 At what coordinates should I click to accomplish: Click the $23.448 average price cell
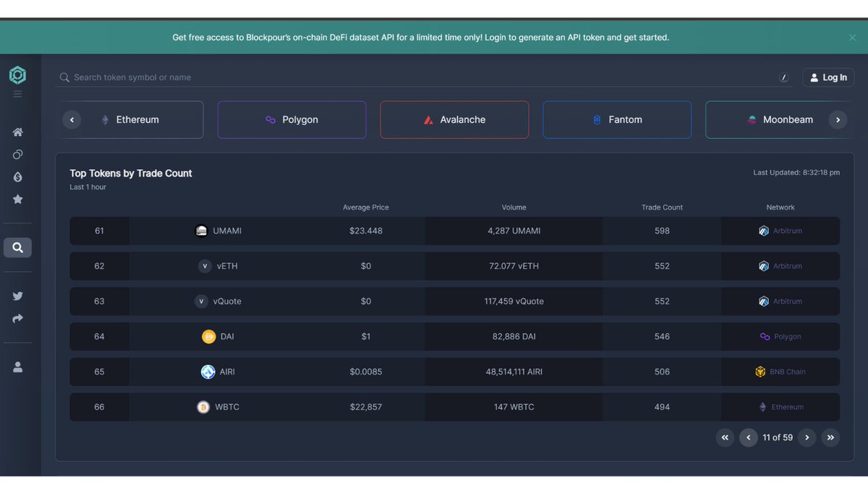366,231
